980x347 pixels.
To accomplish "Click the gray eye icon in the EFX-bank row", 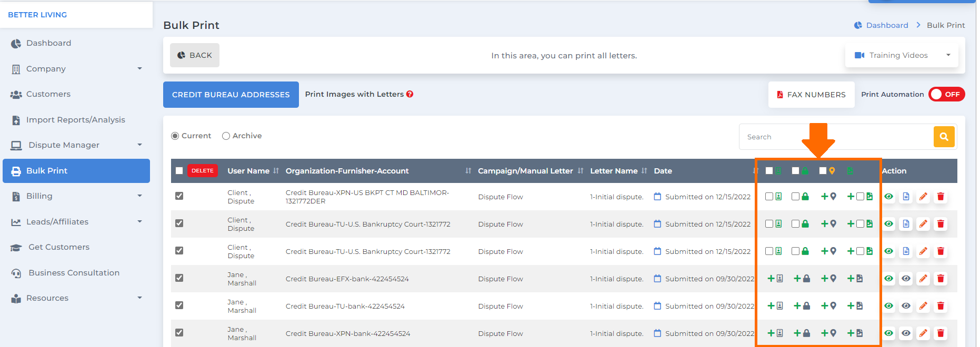I will 906,279.
